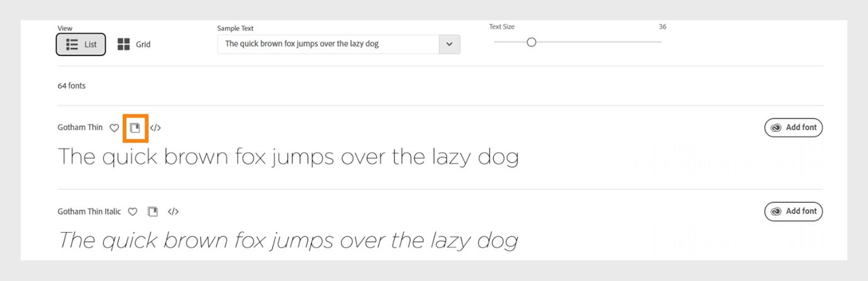Favorite Gotham Thin with the heart icon
The width and height of the screenshot is (868, 281).
[x=114, y=128]
